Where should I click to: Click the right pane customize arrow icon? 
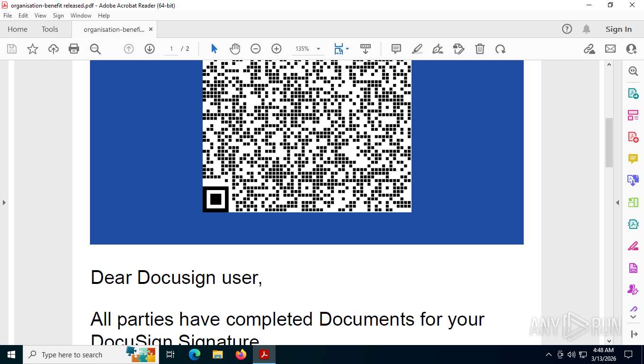pos(635,334)
